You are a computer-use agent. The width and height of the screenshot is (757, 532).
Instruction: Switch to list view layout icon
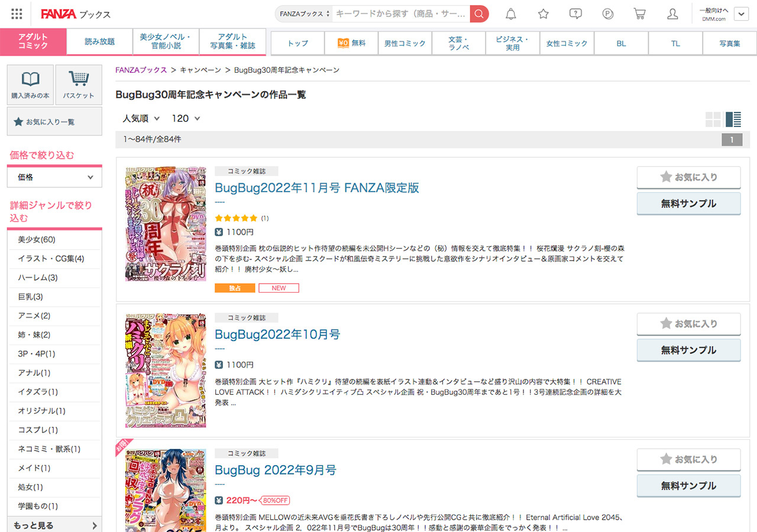coord(733,119)
